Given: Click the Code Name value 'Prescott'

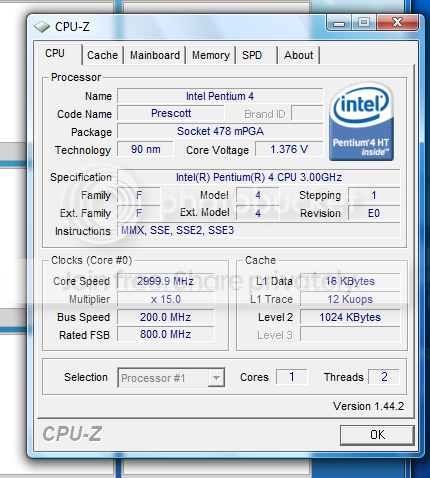Looking at the screenshot, I should (x=171, y=114).
